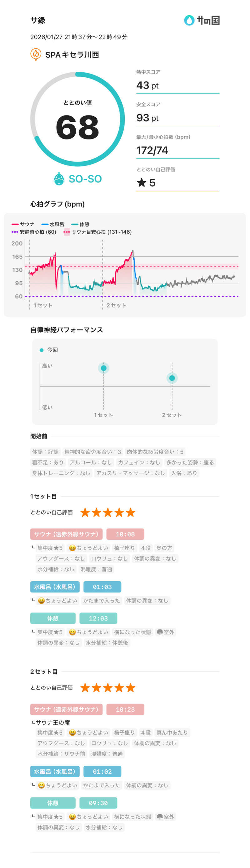250x868 pixels.
Task: Click the ととのい値 68 circular gauge
Action: pyautogui.click(x=77, y=119)
